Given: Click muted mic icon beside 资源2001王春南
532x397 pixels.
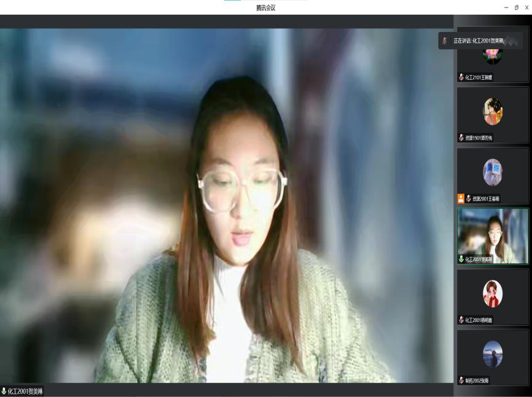Looking at the screenshot, I should 469,198.
